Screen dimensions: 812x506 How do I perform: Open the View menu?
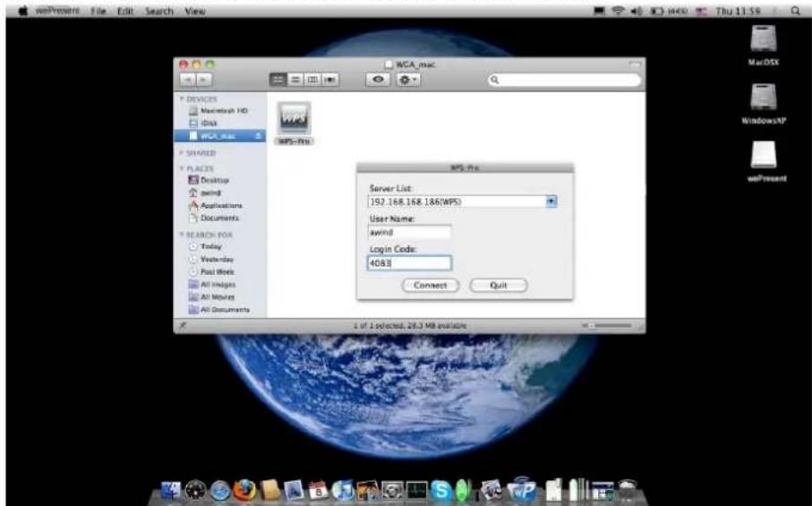[195, 11]
